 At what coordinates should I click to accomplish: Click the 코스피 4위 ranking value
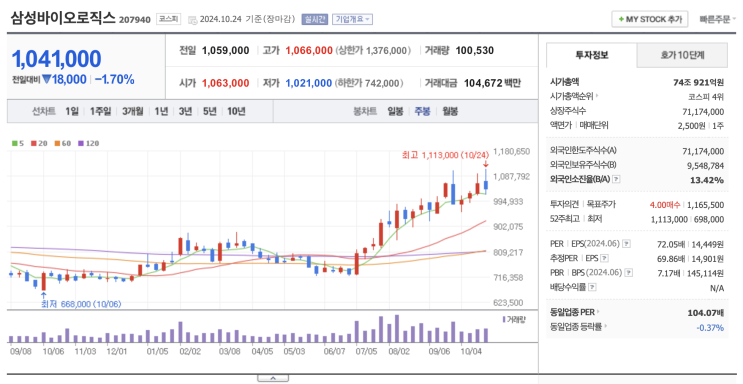tap(706, 97)
